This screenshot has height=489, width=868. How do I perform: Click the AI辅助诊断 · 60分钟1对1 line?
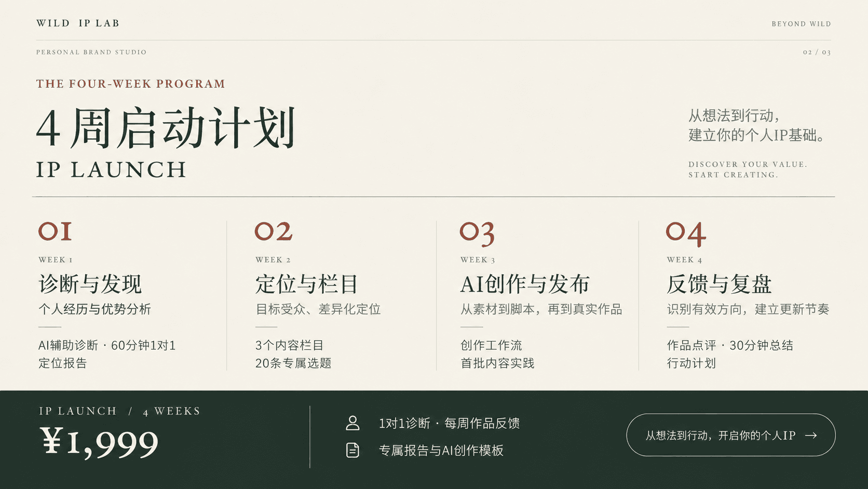click(107, 346)
